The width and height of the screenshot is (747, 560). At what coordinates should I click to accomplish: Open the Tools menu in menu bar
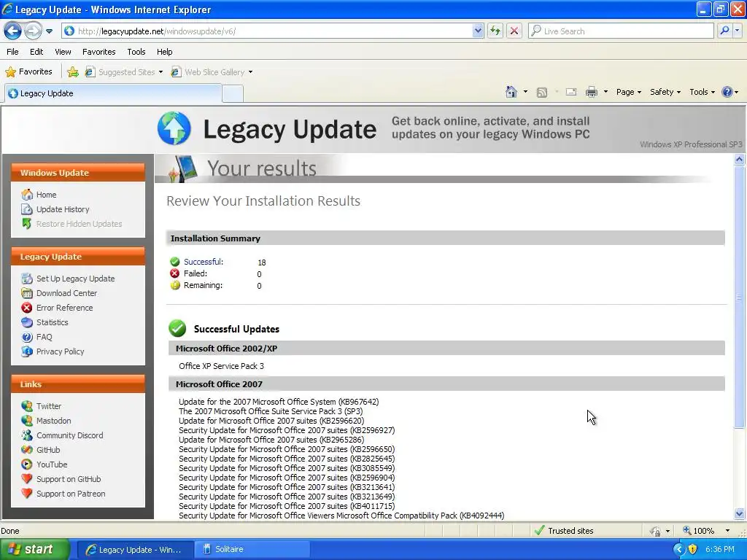click(136, 52)
